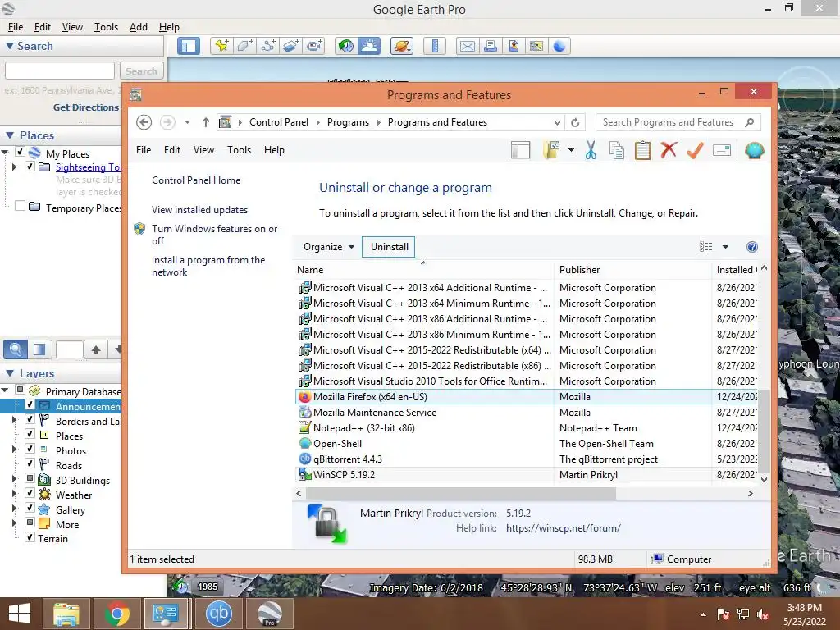Click the red X Delete icon

(669, 151)
